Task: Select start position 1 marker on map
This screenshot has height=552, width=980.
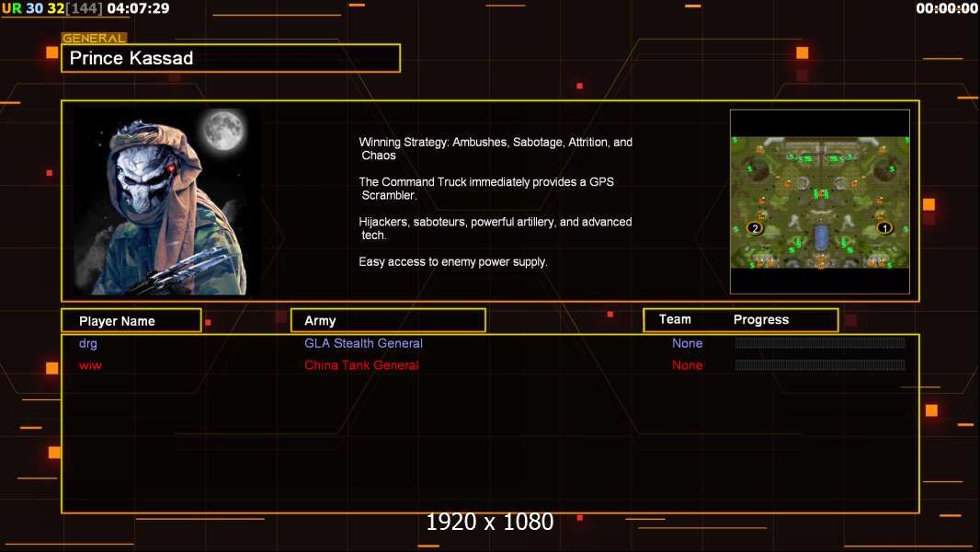Action: coord(883,228)
